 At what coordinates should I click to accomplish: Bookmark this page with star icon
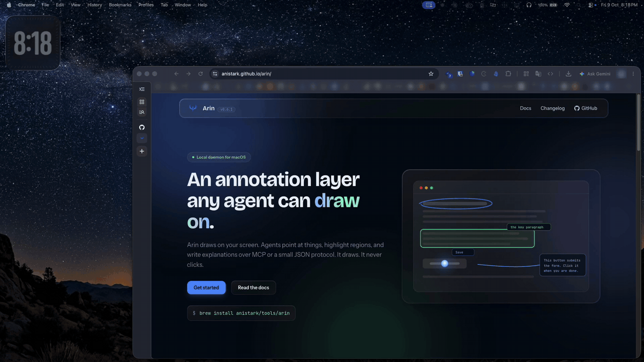[431, 74]
